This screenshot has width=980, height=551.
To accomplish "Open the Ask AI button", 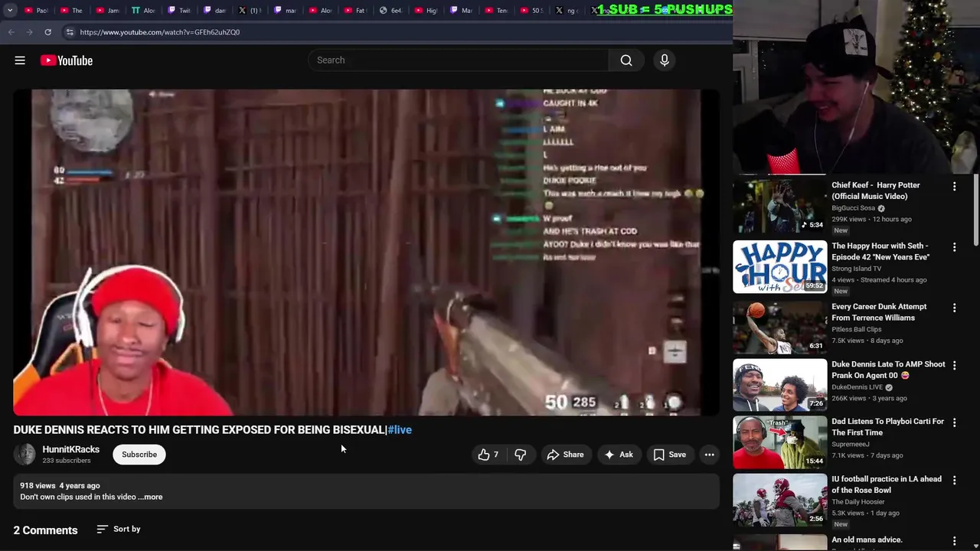I will 619,455.
